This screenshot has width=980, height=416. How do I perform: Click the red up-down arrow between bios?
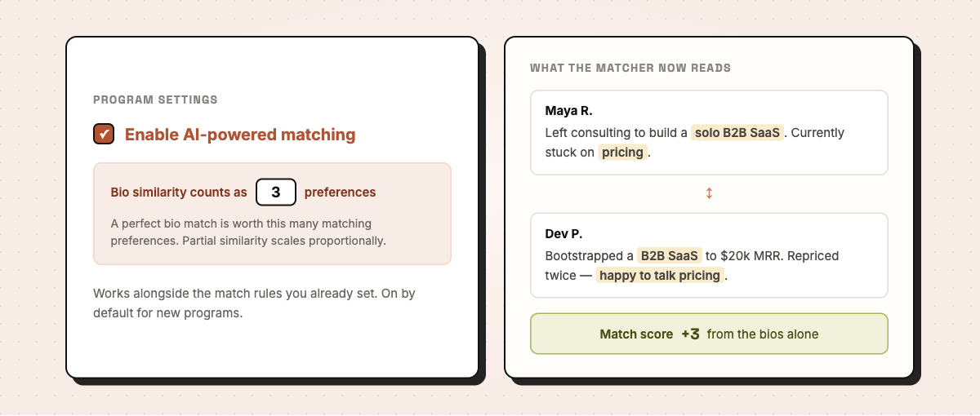pyautogui.click(x=709, y=193)
